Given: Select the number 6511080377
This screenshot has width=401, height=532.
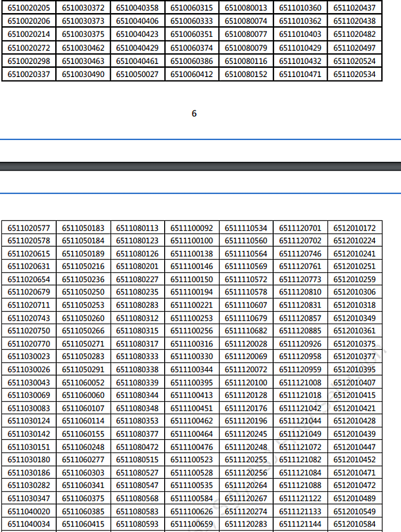Looking at the screenshot, I should click(x=138, y=434).
